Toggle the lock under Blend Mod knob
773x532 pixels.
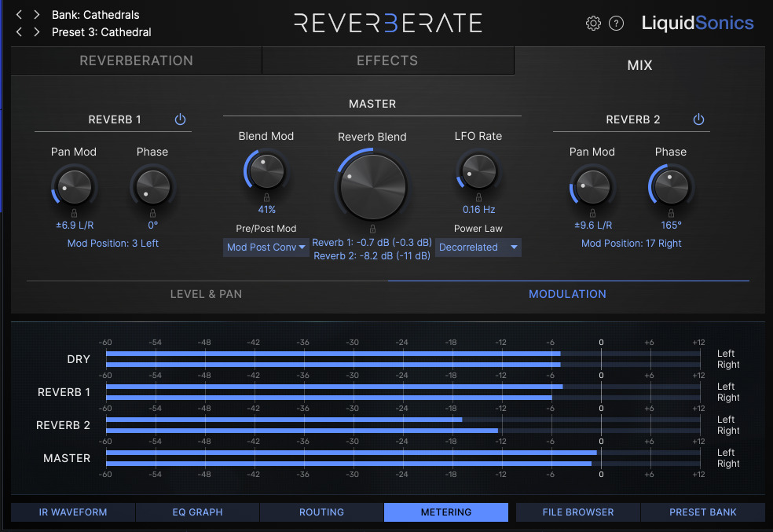pos(267,197)
